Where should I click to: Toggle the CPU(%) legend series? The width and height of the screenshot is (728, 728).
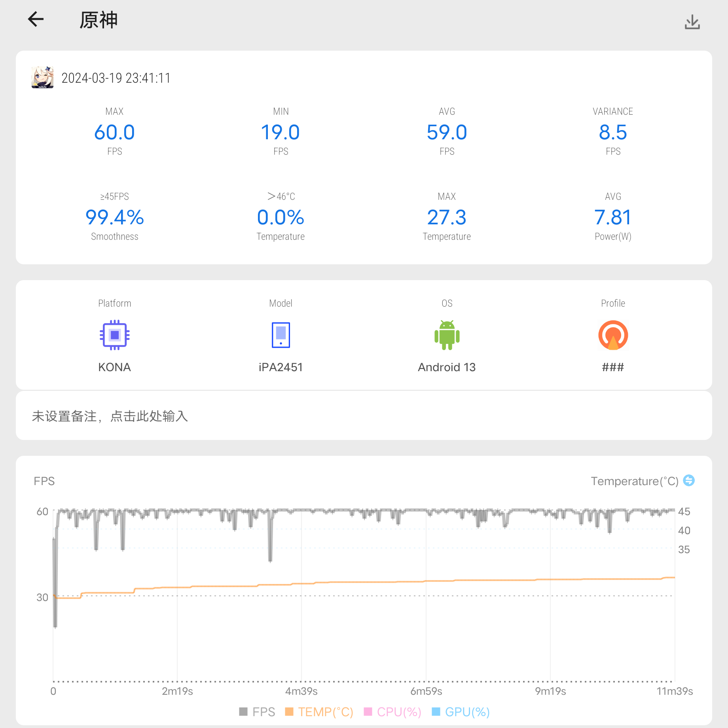coord(392,712)
